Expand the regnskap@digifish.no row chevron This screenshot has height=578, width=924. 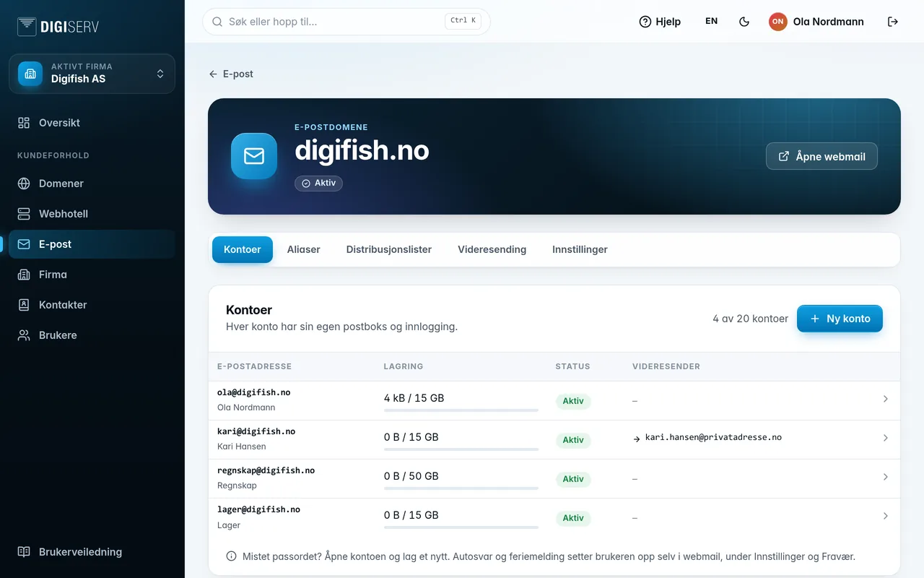coord(886,477)
